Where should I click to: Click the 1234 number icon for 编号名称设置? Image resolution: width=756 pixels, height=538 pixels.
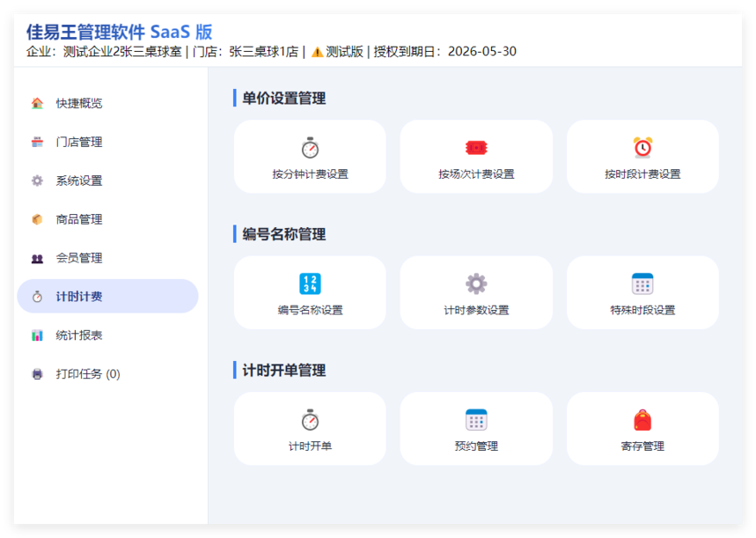(310, 284)
